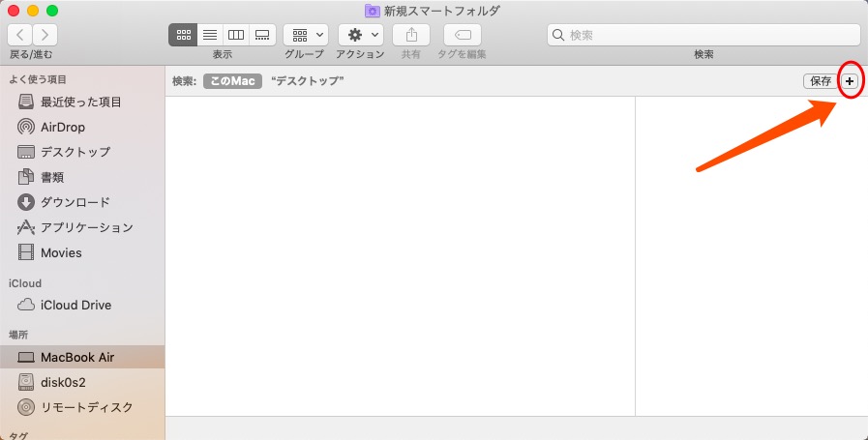Click the AirDrop radar icon
The width and height of the screenshot is (868, 440).
(x=26, y=127)
